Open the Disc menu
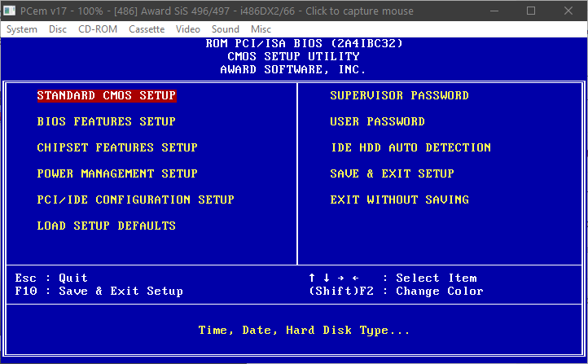Viewport: 588px width, 364px height. click(58, 29)
